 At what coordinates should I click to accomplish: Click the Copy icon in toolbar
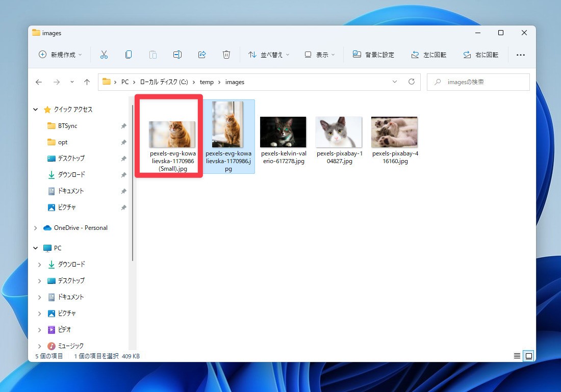click(x=129, y=55)
